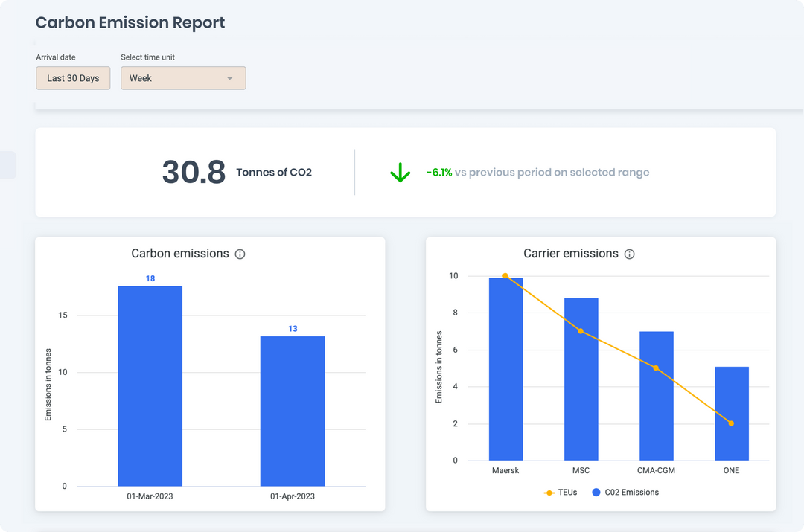804x532 pixels.
Task: Click the ONE axis label
Action: point(731,470)
